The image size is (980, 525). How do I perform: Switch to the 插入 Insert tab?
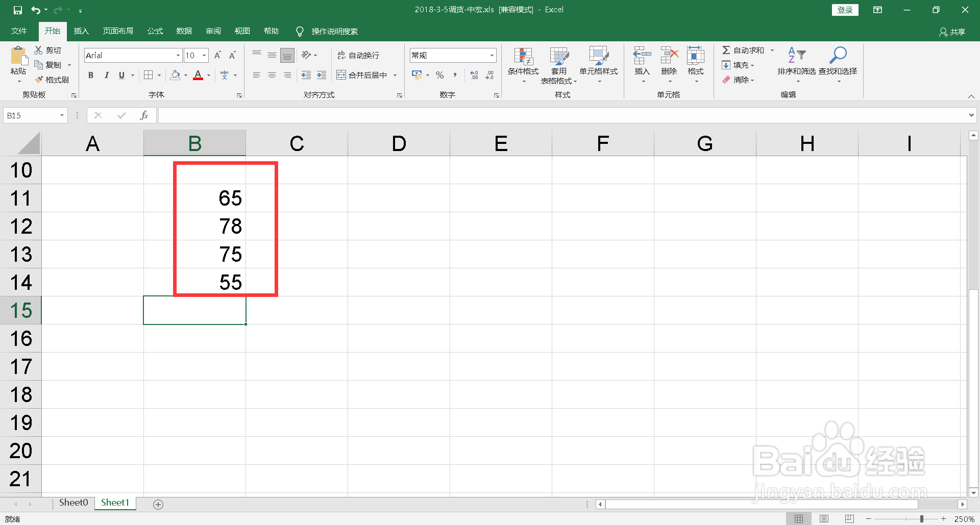[x=81, y=31]
